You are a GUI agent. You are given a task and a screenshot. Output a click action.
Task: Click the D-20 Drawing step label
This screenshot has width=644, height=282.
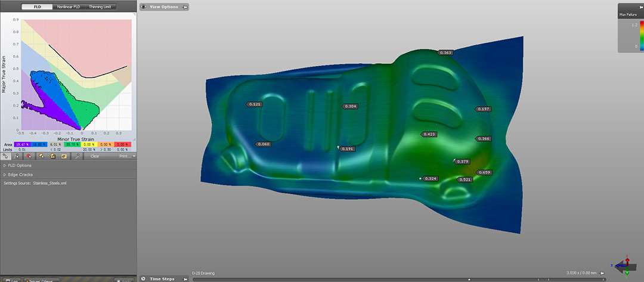(x=203, y=273)
